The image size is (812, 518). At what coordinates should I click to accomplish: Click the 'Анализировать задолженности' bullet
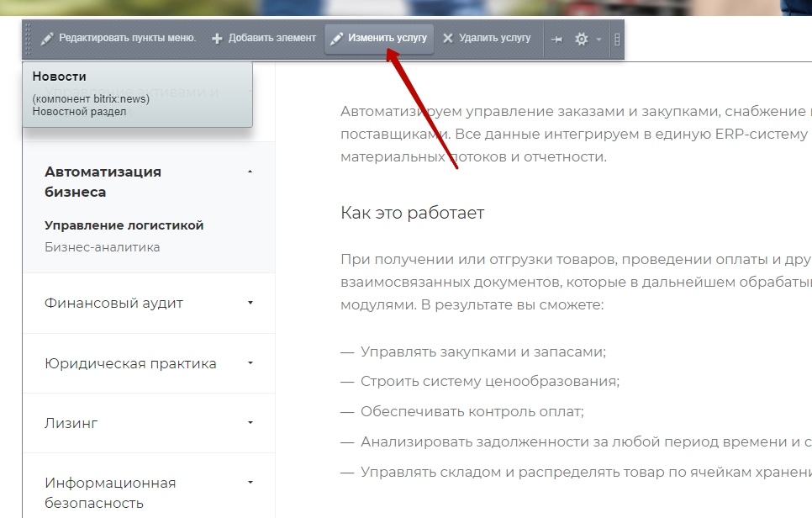click(x=586, y=441)
